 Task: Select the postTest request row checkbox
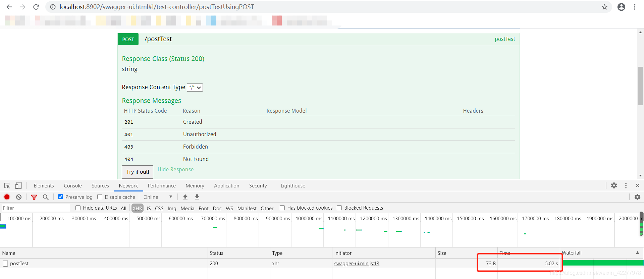[x=5, y=264]
